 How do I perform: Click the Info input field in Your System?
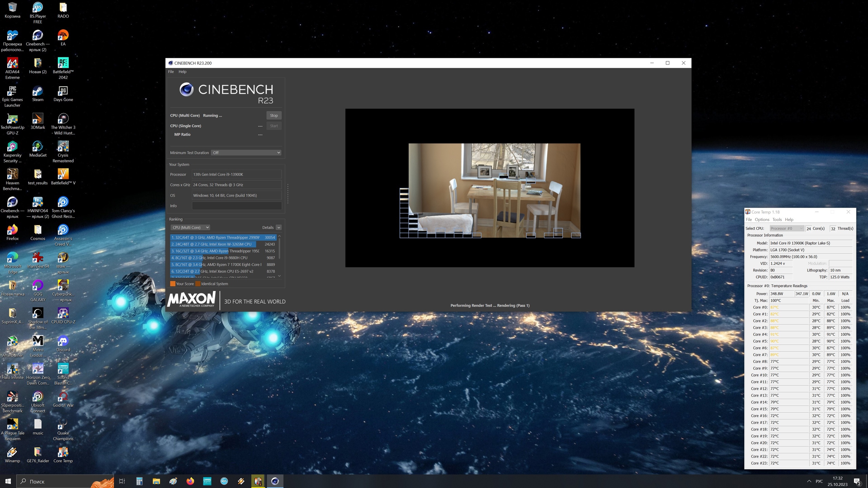coord(237,206)
